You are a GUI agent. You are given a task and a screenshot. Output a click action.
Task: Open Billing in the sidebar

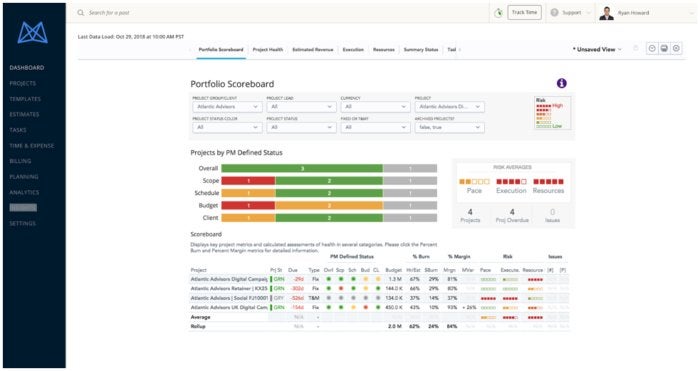[20, 161]
